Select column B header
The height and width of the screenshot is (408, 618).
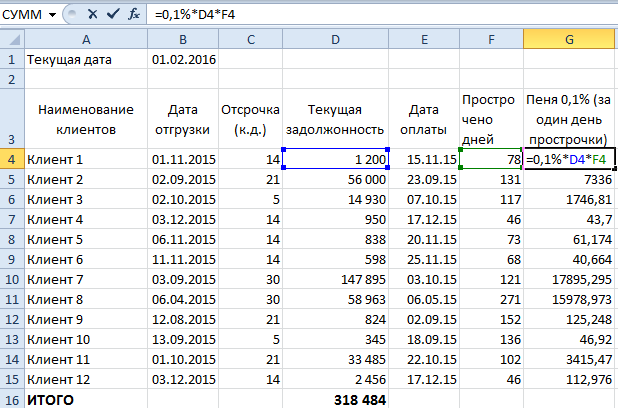tap(183, 39)
